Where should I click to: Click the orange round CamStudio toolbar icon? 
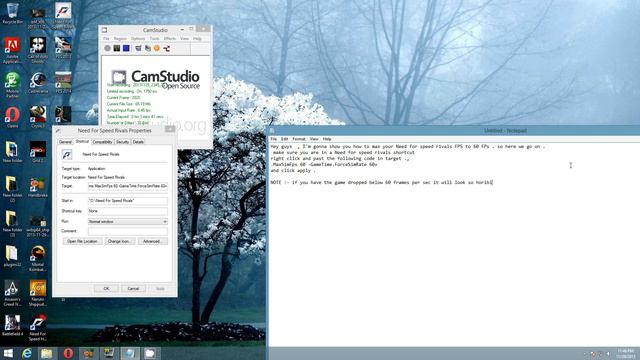157,48
